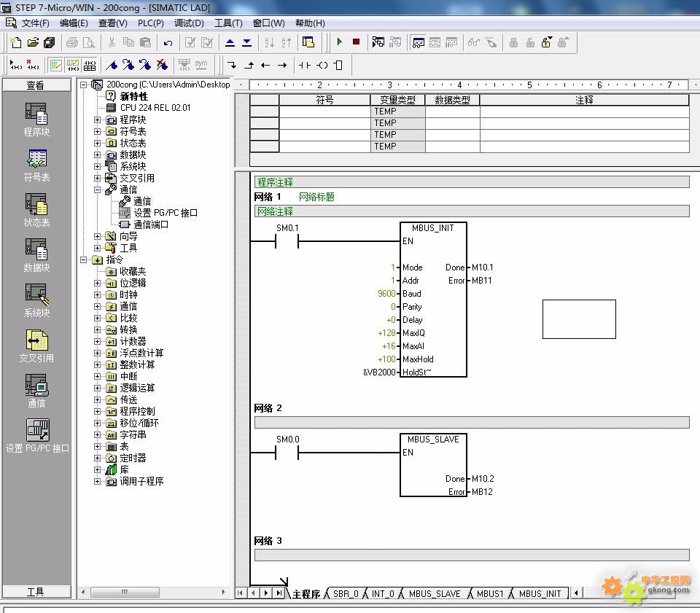This screenshot has height=613, width=700.
Task: Select CPU 224 REL 02.01 entry
Action: [155, 108]
